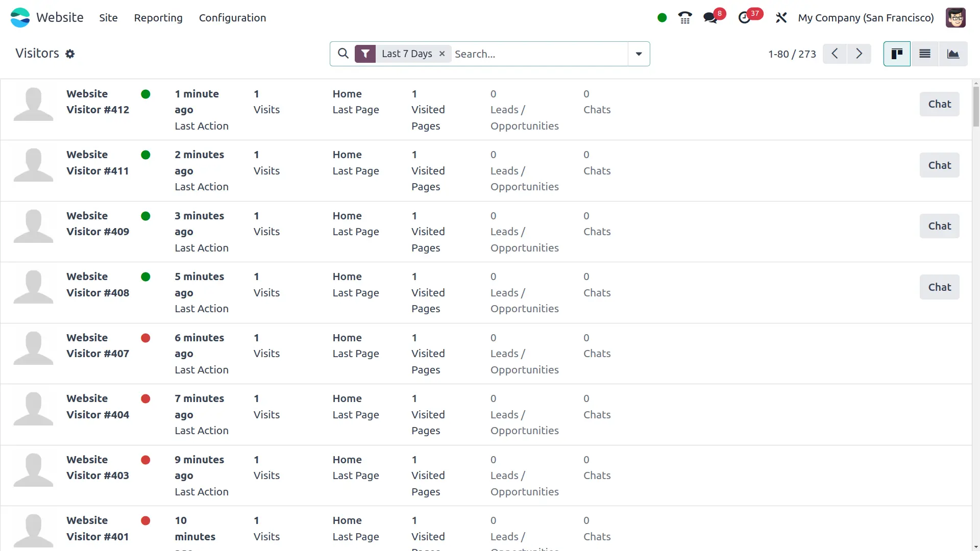Switch to kanban view

[x=897, y=54]
